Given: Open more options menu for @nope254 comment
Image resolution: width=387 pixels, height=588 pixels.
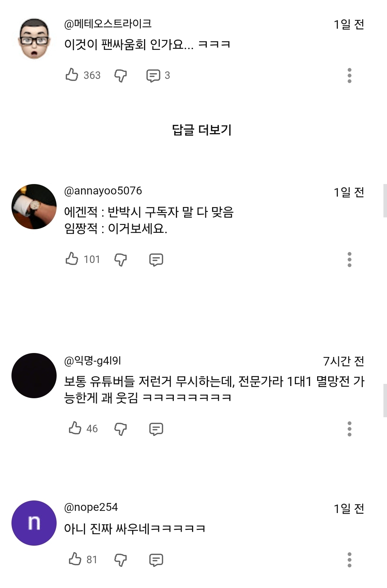Looking at the screenshot, I should (349, 560).
